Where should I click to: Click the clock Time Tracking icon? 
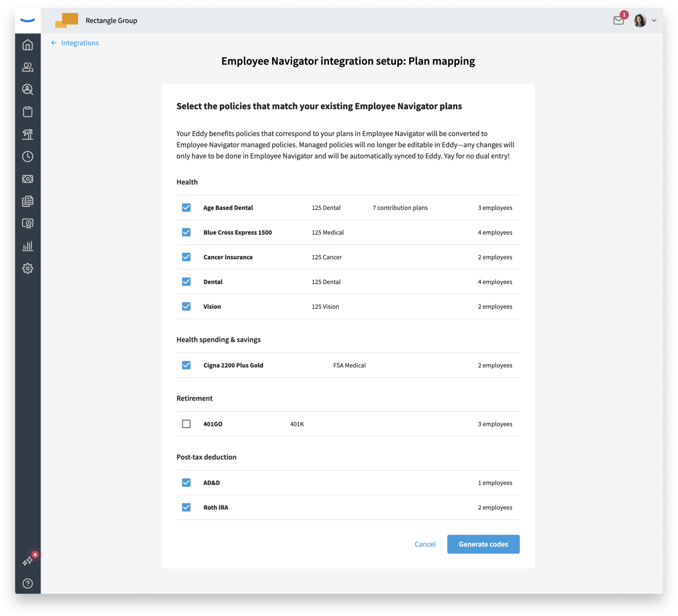tap(28, 156)
